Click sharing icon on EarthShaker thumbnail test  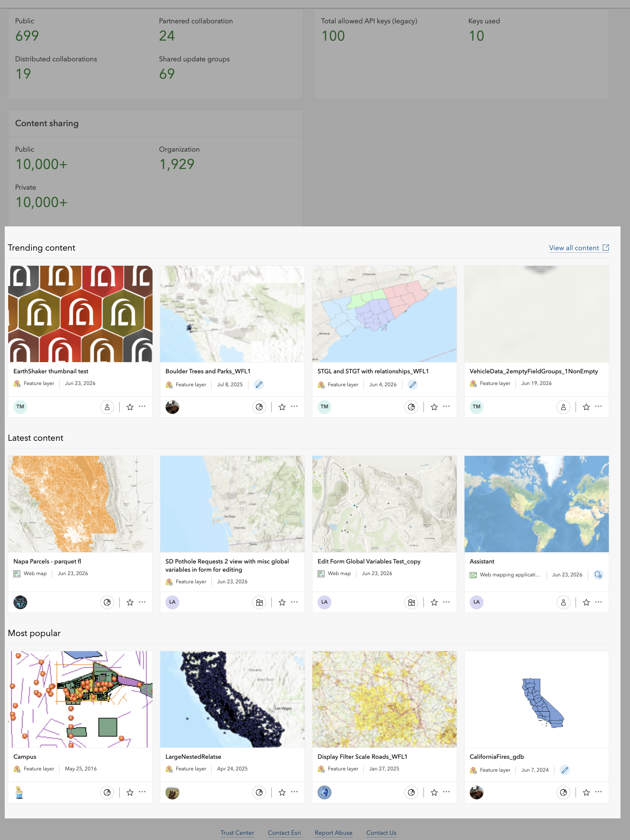coord(107,407)
